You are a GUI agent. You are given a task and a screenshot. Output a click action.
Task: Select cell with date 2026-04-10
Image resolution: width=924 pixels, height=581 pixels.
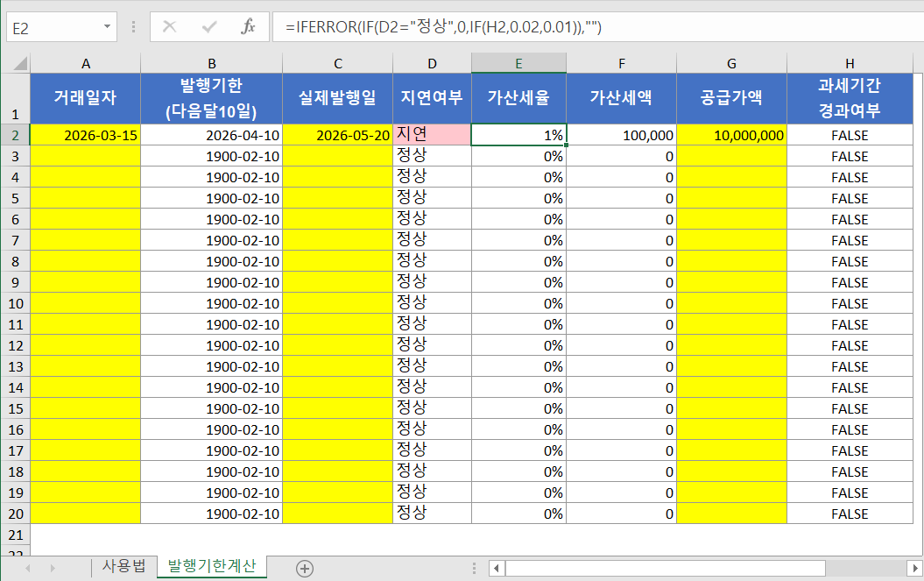click(212, 135)
